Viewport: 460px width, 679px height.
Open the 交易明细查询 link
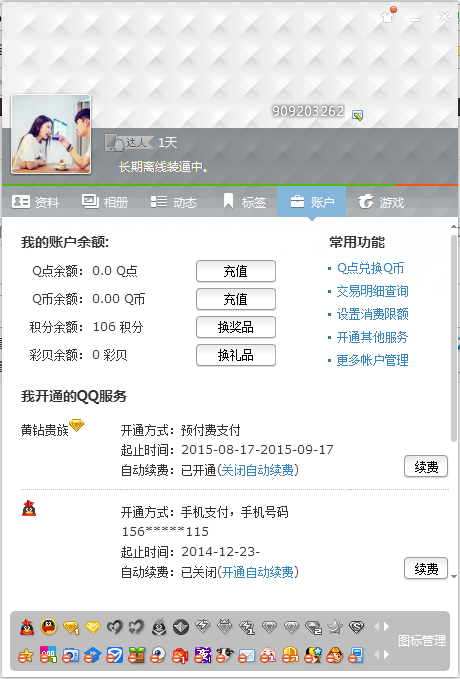373,291
